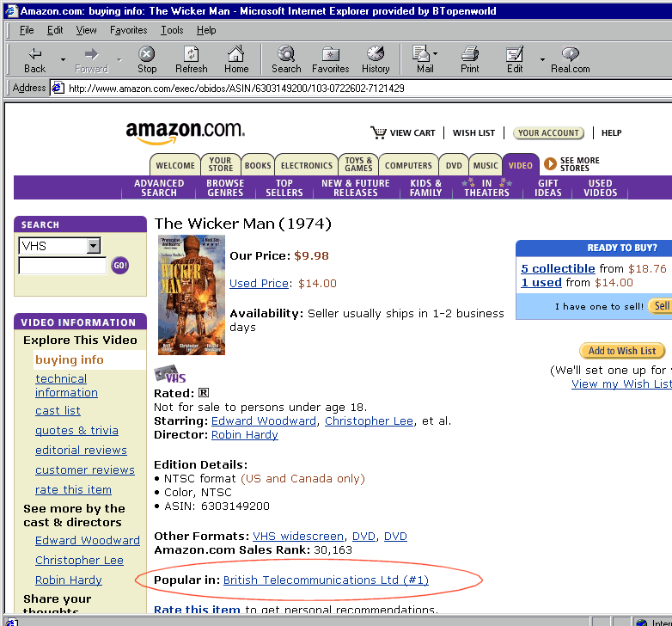This screenshot has height=626, width=672.
Task: Open the Favorites menu
Action: click(128, 30)
